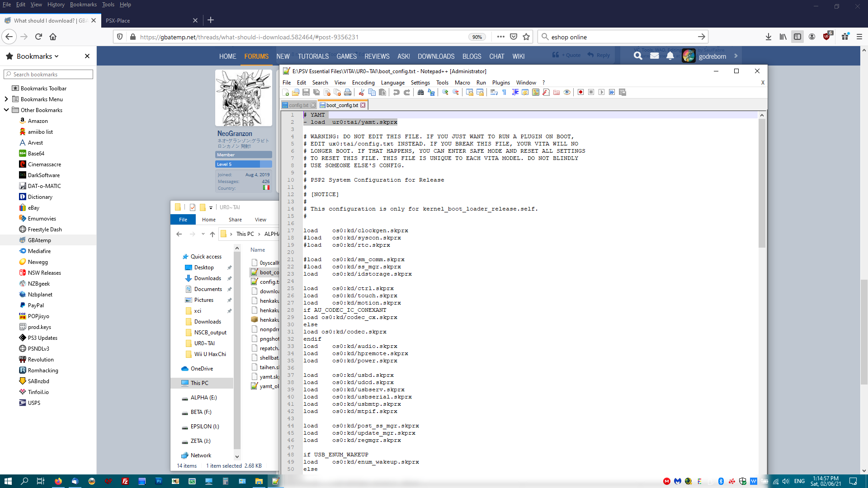Screen dimensions: 868x488
Task: Click the Paste icon in Notepad++ toolbar
Action: point(382,92)
